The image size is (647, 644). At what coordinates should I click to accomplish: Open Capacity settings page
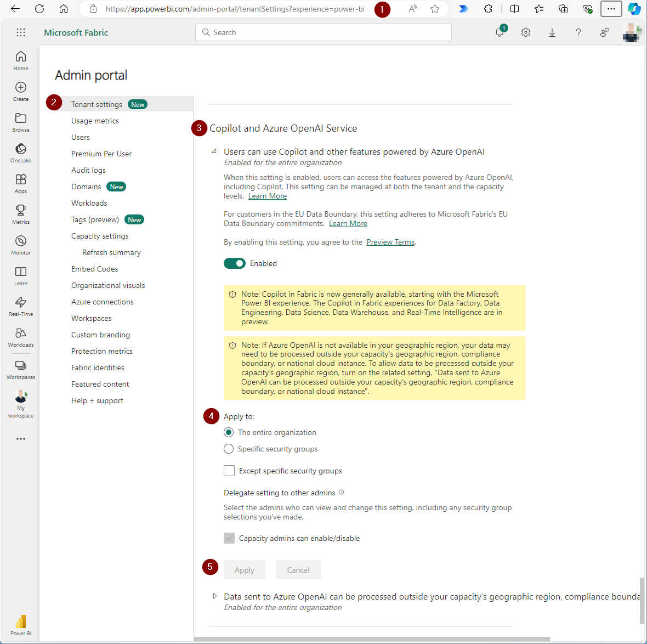point(100,236)
